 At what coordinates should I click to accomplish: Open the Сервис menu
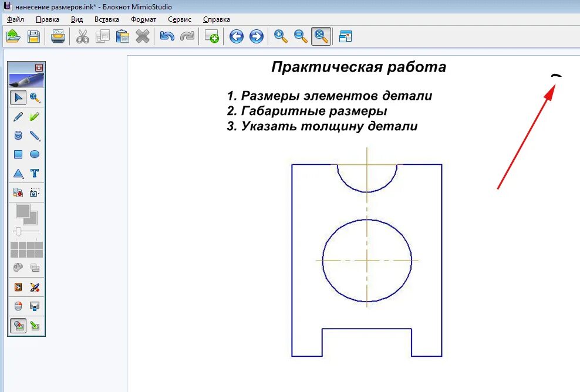180,19
